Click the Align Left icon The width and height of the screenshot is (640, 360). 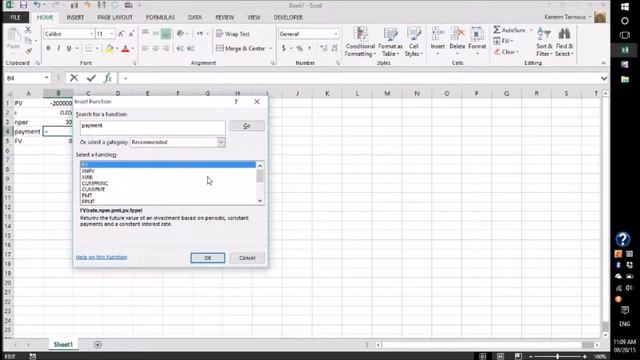pos(145,49)
